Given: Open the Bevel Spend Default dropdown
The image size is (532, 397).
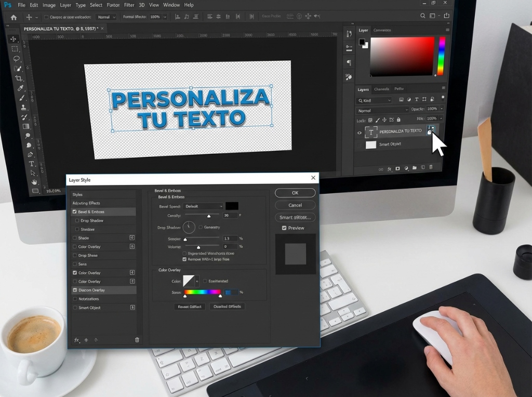Looking at the screenshot, I should point(203,206).
